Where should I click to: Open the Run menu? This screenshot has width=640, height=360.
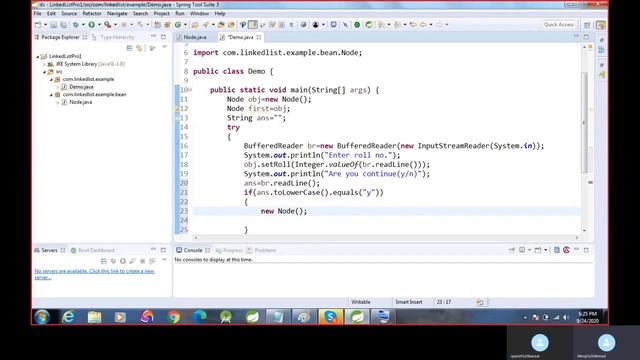click(180, 13)
